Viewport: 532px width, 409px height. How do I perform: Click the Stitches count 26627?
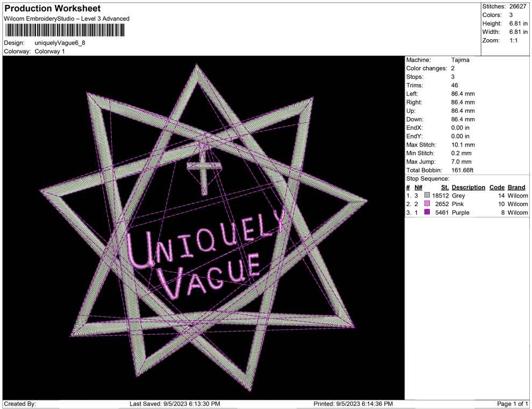click(519, 6)
